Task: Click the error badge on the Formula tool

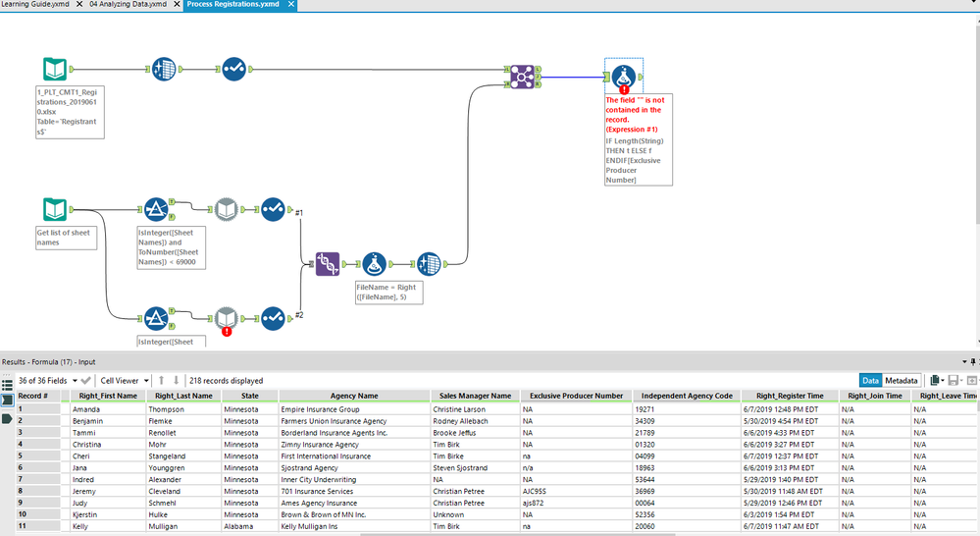Action: (x=624, y=90)
